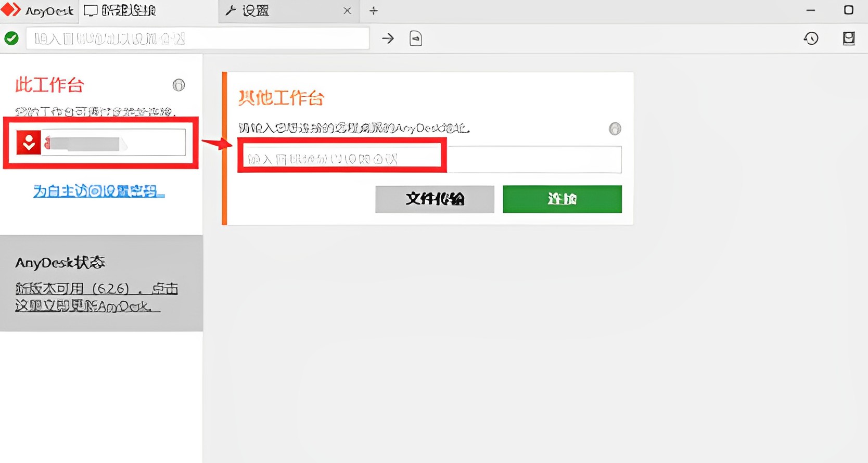Click the red AnyDesk ID badge icon
Screen dimensions: 868x463
click(29, 142)
